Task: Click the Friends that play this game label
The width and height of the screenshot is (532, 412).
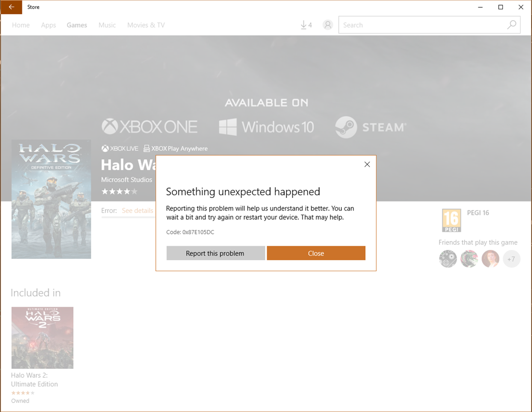Action: [x=478, y=242]
